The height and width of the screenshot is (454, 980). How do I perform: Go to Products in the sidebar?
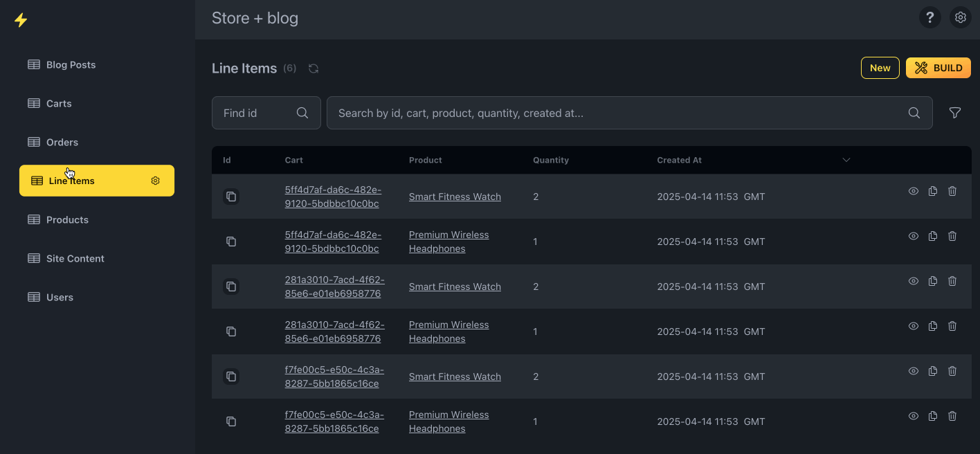point(67,219)
